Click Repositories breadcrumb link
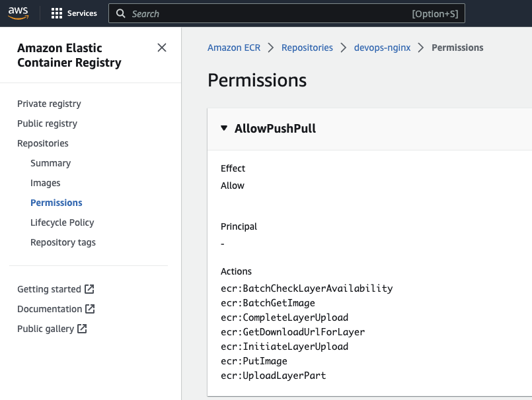532x400 pixels. (x=307, y=48)
